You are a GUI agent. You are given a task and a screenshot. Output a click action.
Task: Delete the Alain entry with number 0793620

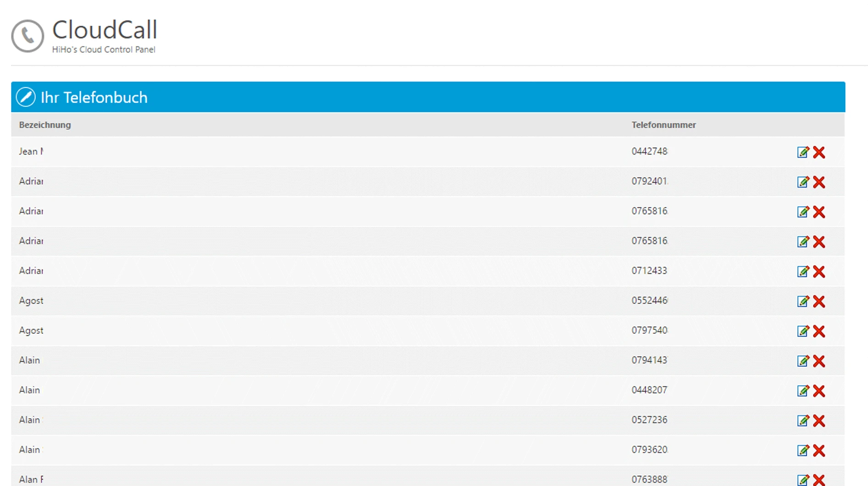tap(819, 450)
